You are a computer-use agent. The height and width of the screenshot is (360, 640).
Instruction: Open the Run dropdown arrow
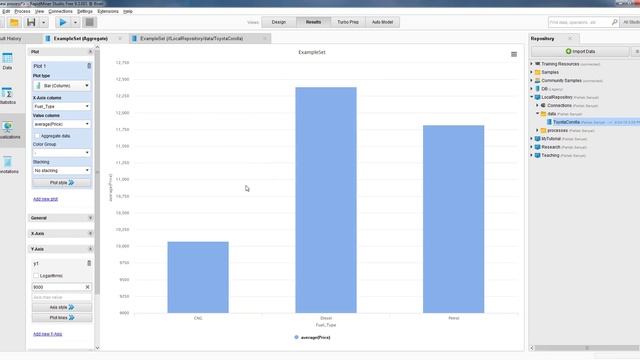[x=75, y=22]
